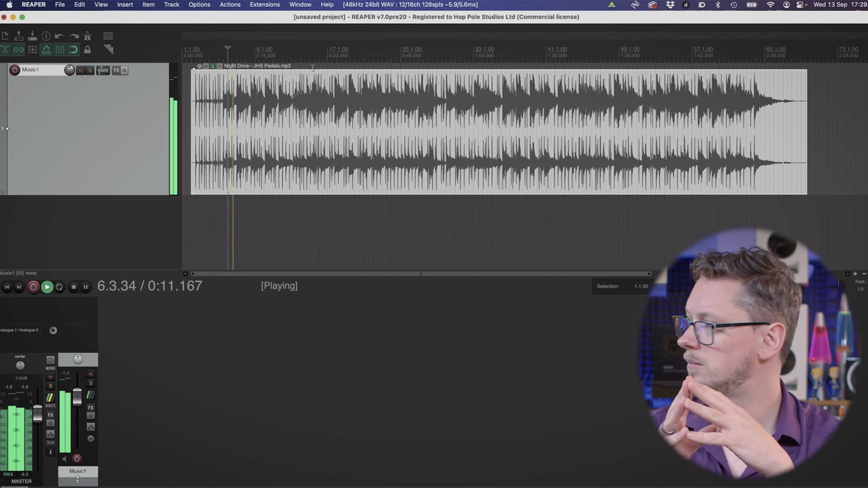This screenshot has width=868, height=488.
Task: Open project settings with the info icon
Action: tap(46, 36)
